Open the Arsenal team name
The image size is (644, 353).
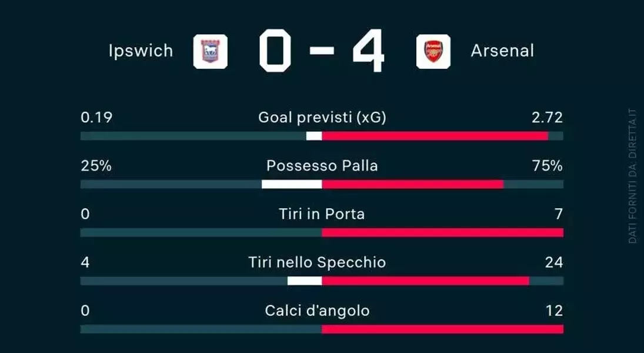click(x=502, y=51)
